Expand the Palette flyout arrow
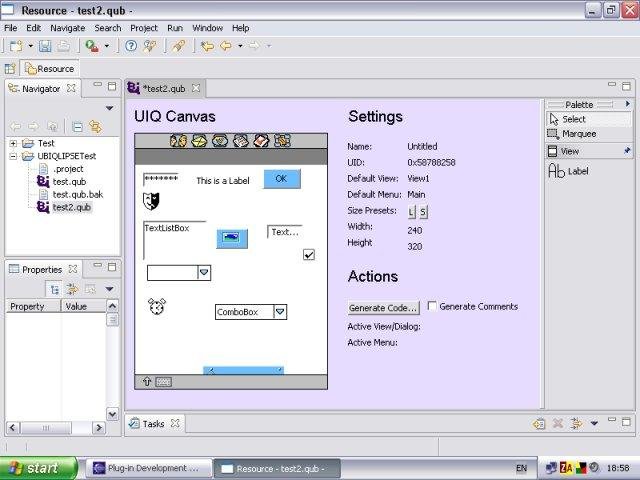The image size is (640, 480). [627, 104]
